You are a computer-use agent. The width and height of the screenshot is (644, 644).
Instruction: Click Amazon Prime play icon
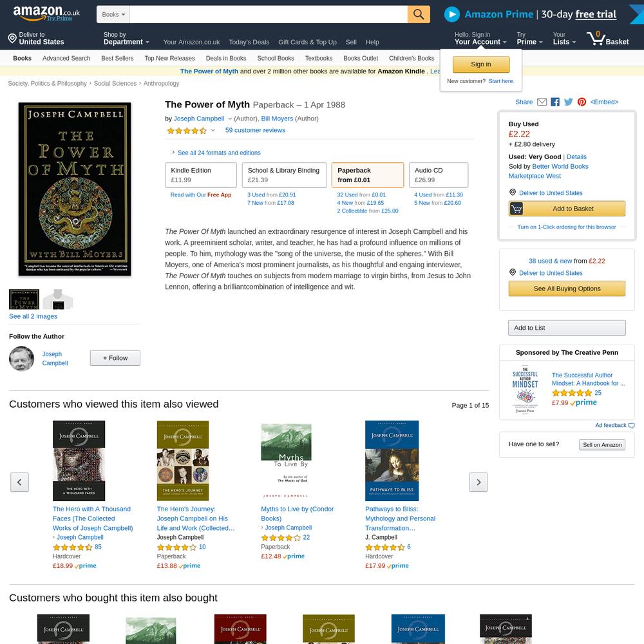tap(452, 14)
